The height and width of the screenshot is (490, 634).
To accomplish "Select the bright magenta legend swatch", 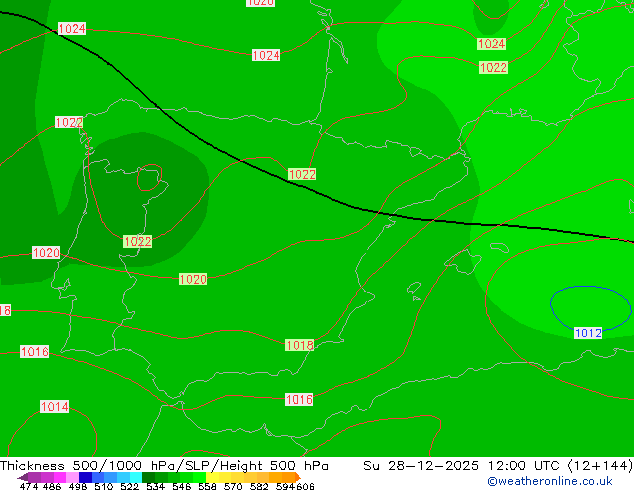I will point(60,477).
